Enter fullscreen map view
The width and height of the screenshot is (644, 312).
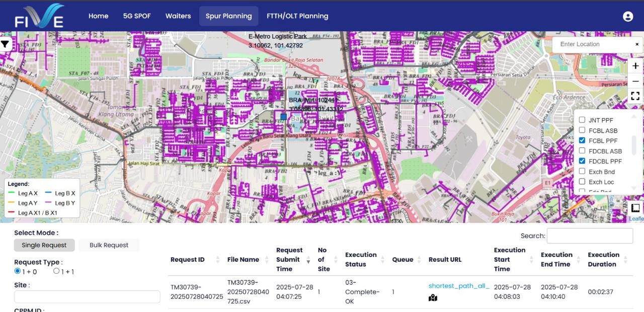635,96
